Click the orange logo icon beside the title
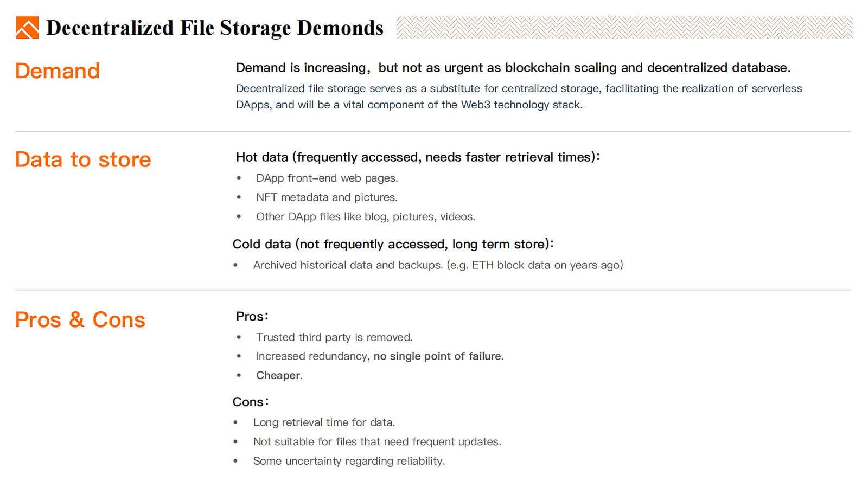The image size is (868, 487). pos(27,28)
